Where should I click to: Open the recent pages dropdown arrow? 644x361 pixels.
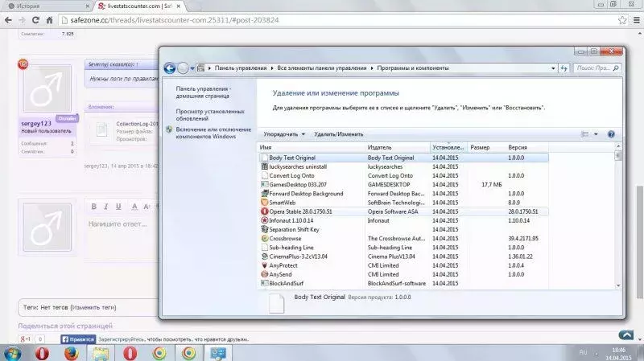(x=192, y=68)
